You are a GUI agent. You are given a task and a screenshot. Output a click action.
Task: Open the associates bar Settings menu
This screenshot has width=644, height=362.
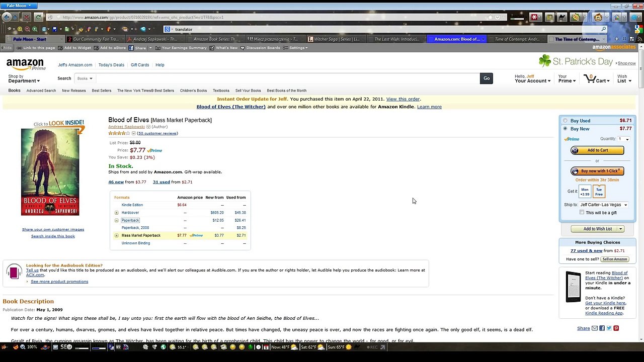(x=295, y=48)
